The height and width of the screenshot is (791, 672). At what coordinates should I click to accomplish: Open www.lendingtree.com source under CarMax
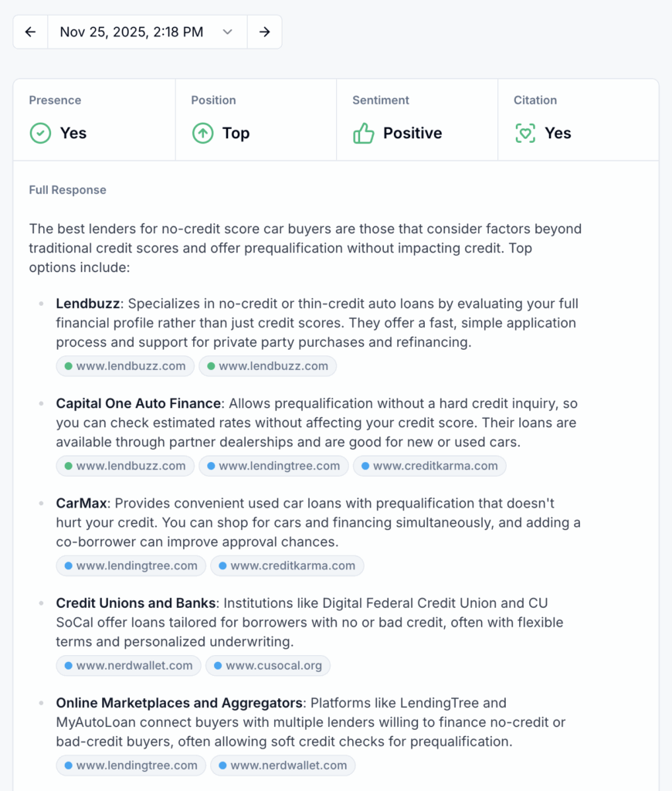[x=131, y=565]
